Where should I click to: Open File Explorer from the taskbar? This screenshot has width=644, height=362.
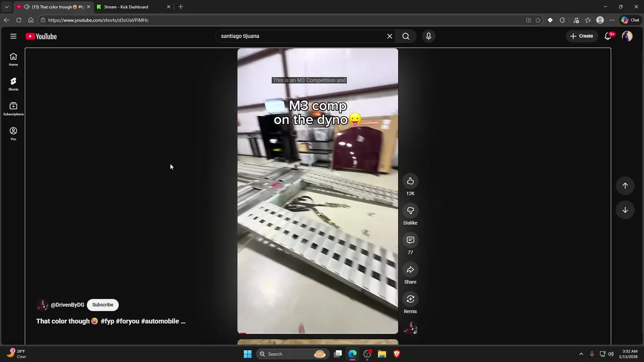pyautogui.click(x=382, y=354)
